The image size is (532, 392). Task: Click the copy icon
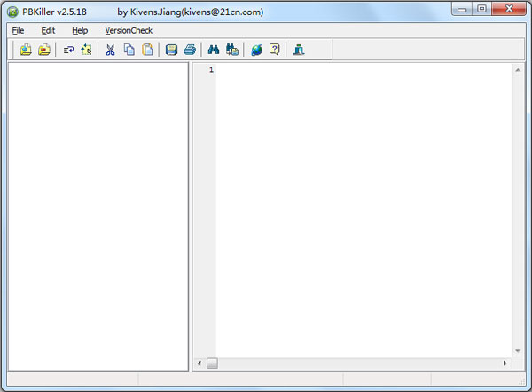(x=129, y=50)
